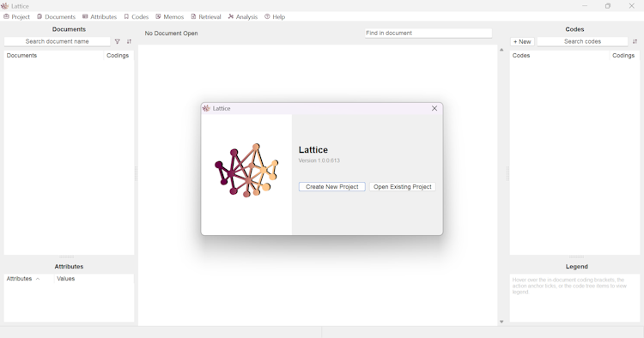The width and height of the screenshot is (644, 338).
Task: Click the Find in document field
Action: [428, 33]
